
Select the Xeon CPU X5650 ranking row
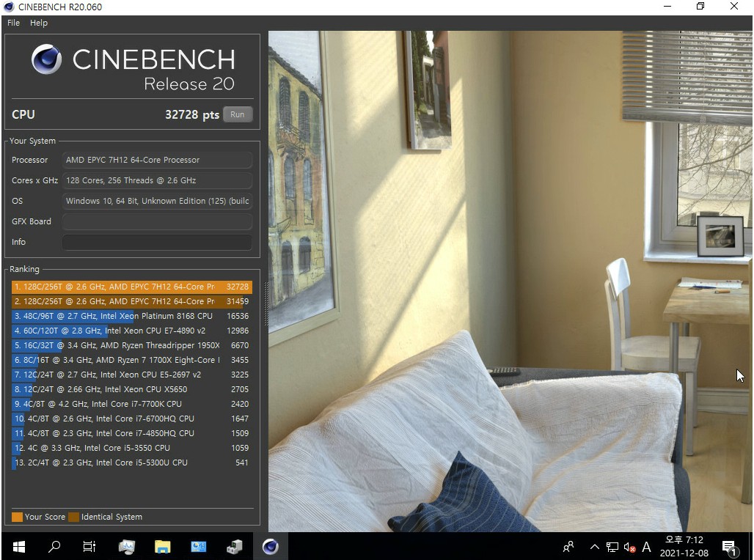click(x=132, y=389)
